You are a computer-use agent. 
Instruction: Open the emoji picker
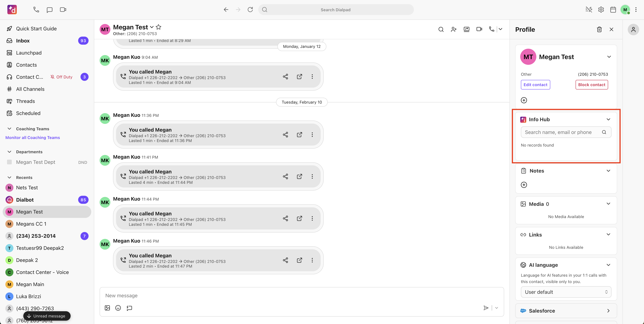click(x=118, y=308)
